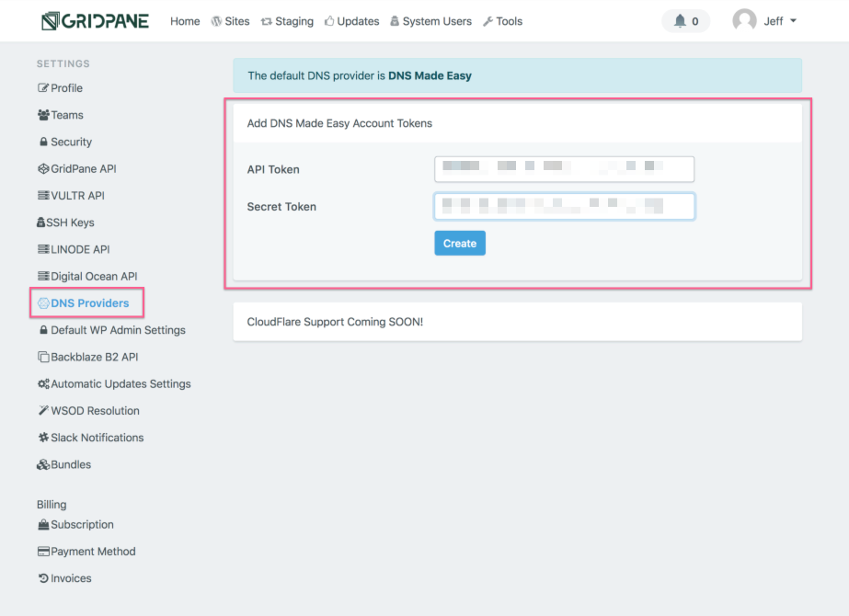This screenshot has height=616, width=849.
Task: Open Default WP Admin Settings
Action: pos(118,330)
